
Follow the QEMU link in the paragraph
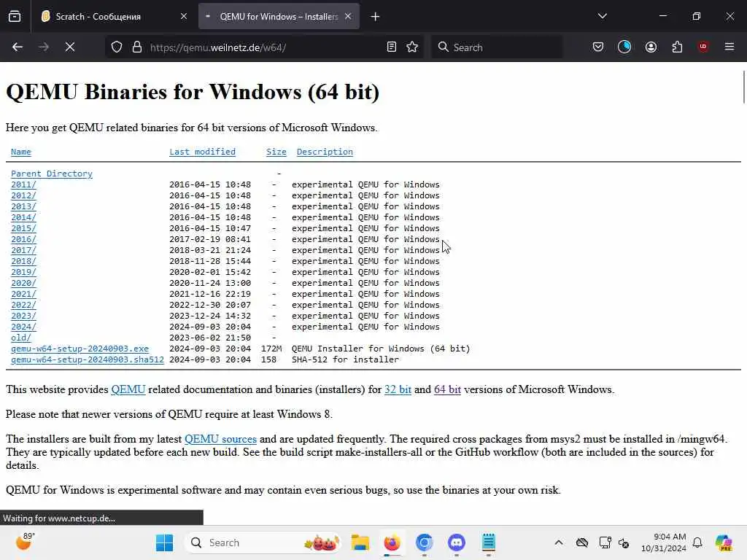[128, 389]
